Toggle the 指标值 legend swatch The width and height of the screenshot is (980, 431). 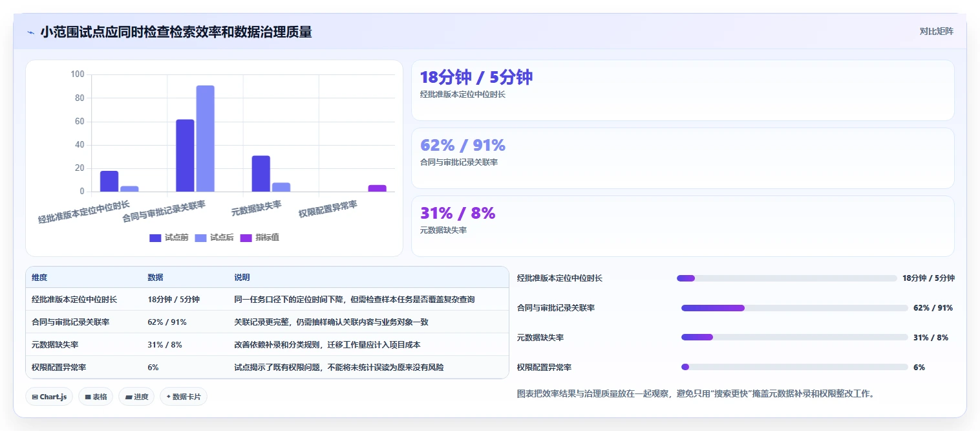tap(246, 238)
